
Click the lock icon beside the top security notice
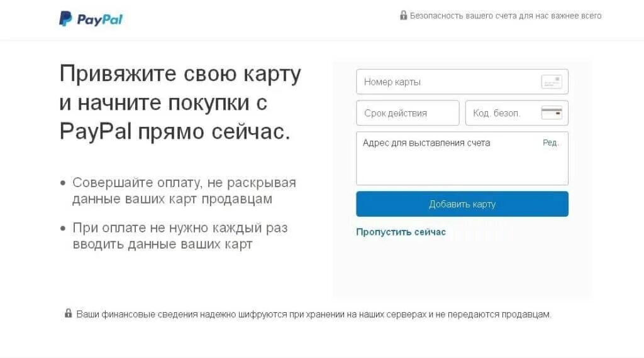pos(403,16)
